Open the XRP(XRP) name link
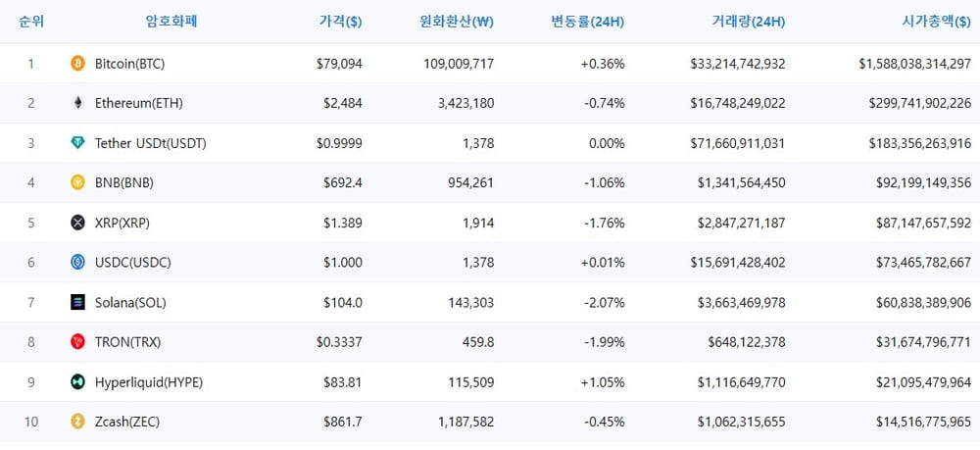The height and width of the screenshot is (450, 980). [x=122, y=224]
